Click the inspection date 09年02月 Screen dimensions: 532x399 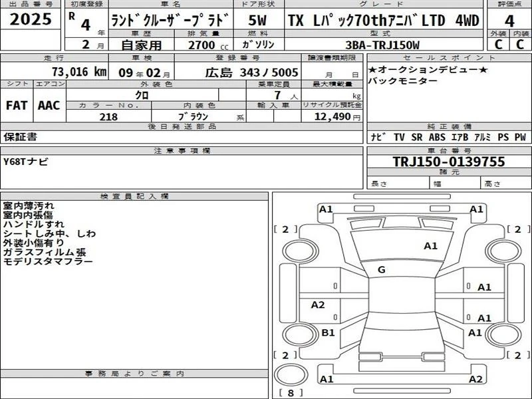point(144,72)
